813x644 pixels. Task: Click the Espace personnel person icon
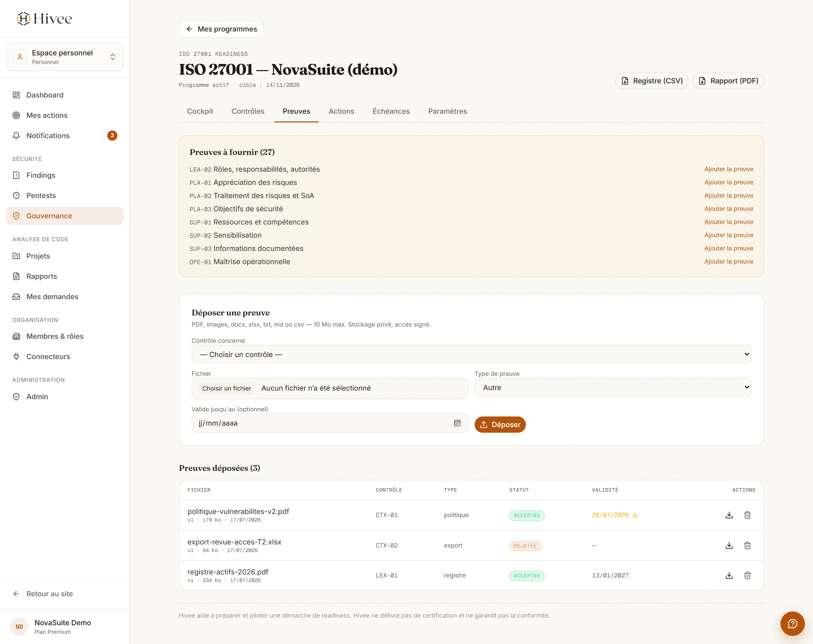click(20, 57)
